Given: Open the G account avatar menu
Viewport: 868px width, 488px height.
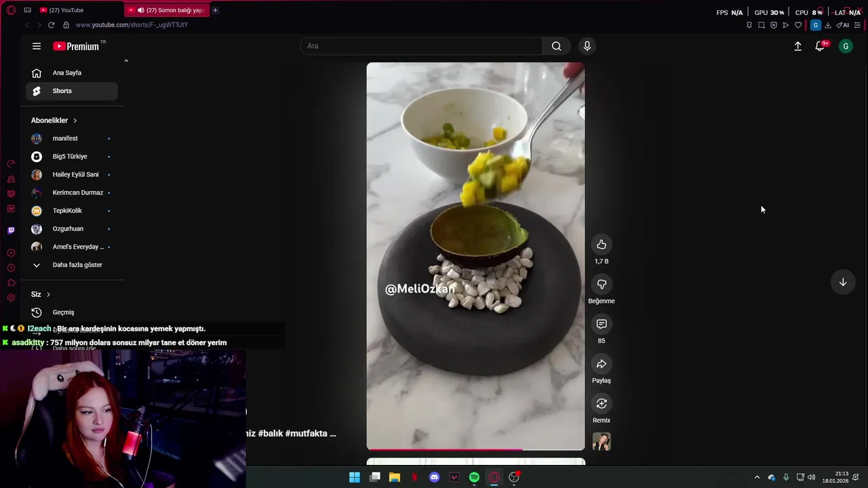Looking at the screenshot, I should coord(846,46).
